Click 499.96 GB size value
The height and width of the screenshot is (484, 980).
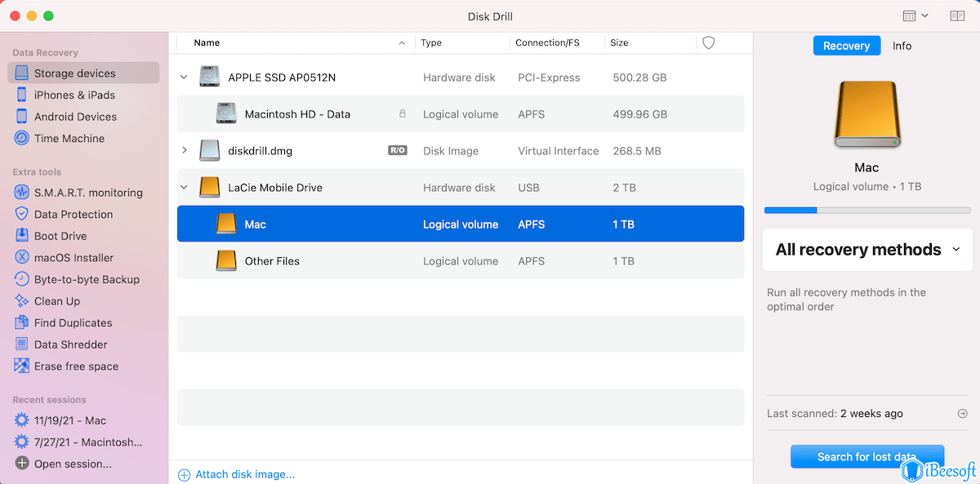639,114
